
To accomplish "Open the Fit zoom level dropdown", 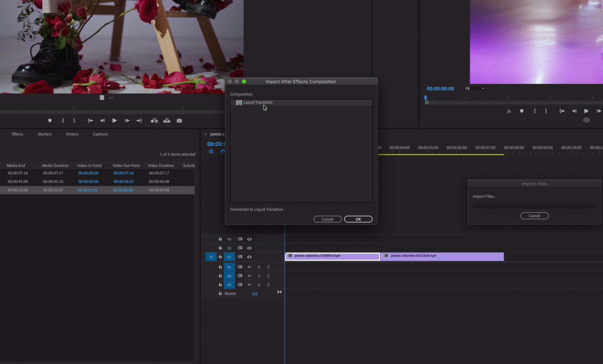I will click(x=475, y=88).
